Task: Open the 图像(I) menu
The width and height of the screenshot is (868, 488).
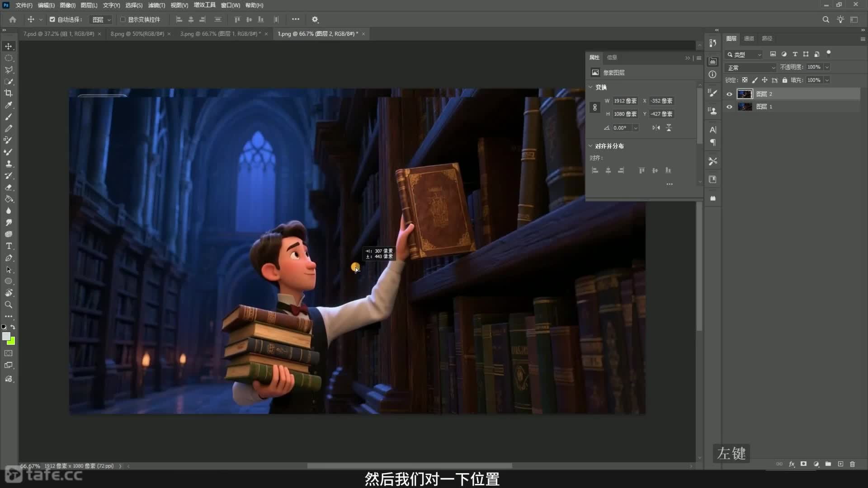Action: click(68, 5)
